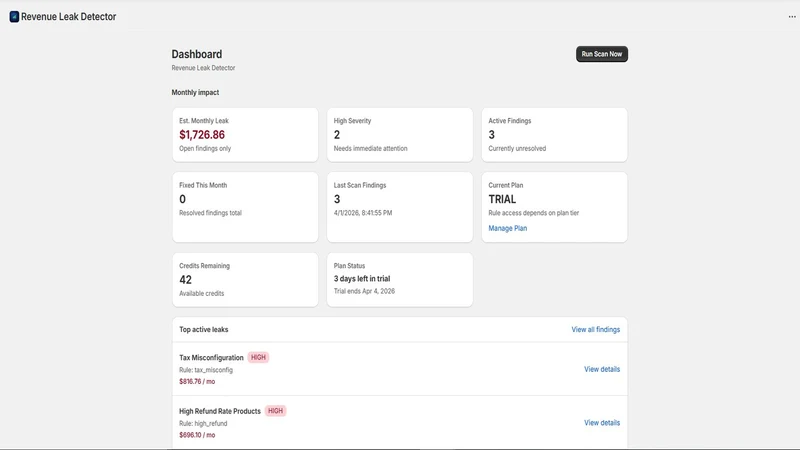Click the HIGH badge beside Tax Misconfiguration
Viewport: 800px width, 450px height.
pos(258,358)
